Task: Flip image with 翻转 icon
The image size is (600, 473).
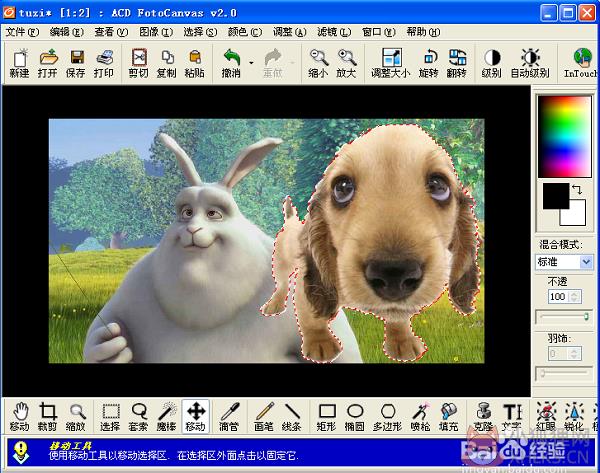Action: (x=457, y=63)
